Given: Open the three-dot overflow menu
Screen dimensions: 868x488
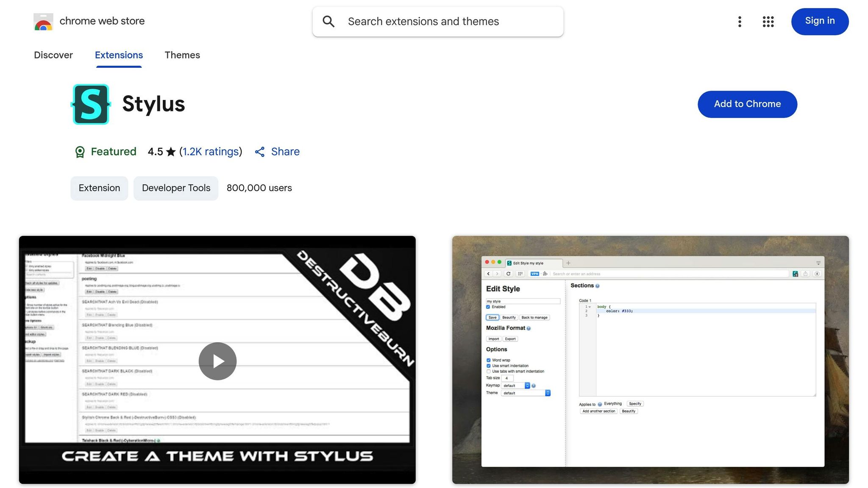Looking at the screenshot, I should (740, 22).
